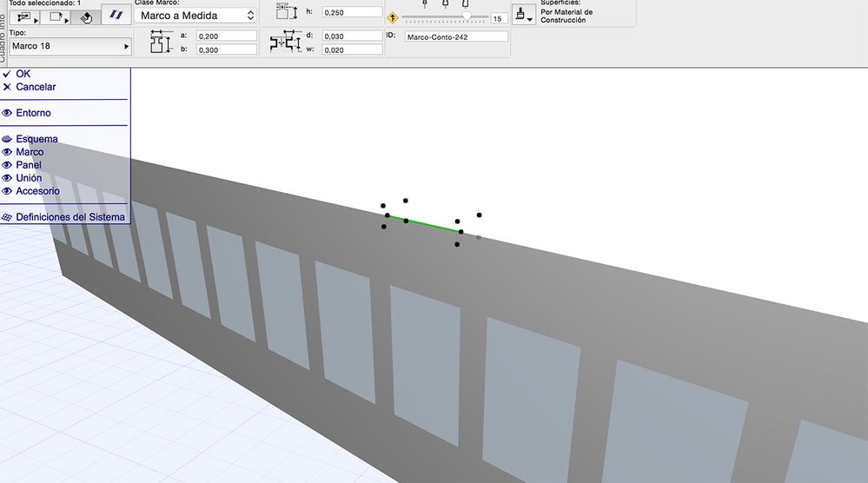Viewport: 868px width, 483px height.
Task: Select the blue frame tool icon
Action: [x=116, y=15]
